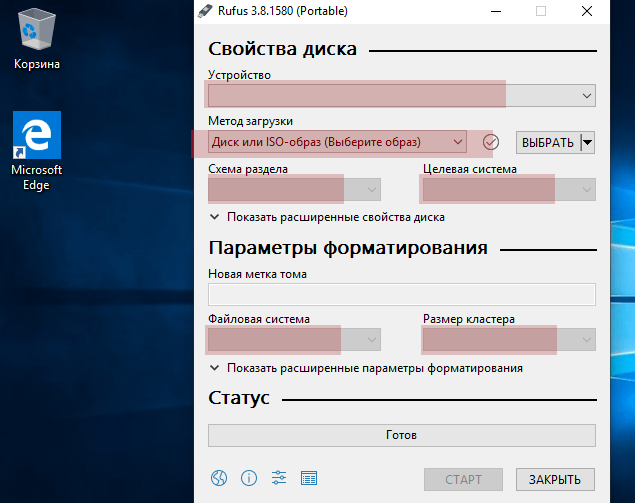Screen dimensions: 635x503
Task: Open the ВЫБРАТЬ split arrow menu
Action: (588, 143)
